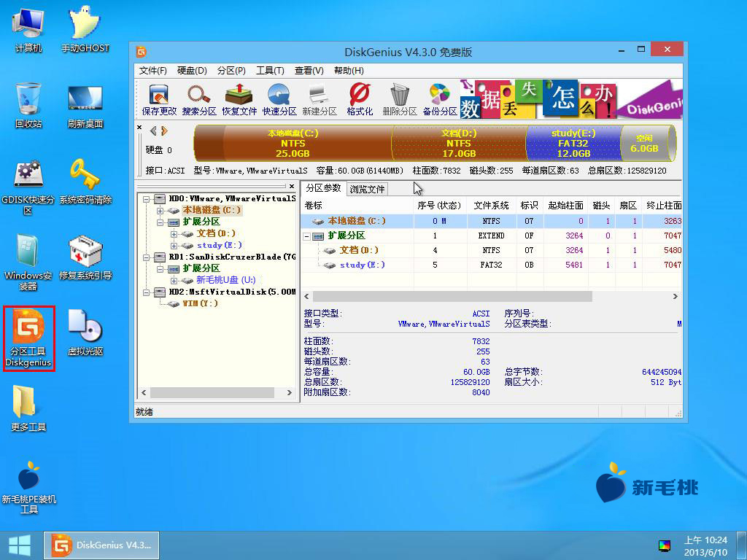747x560 pixels.
Task: Expand the 新毛桃U盘 (U:) tree node
Action: click(174, 281)
